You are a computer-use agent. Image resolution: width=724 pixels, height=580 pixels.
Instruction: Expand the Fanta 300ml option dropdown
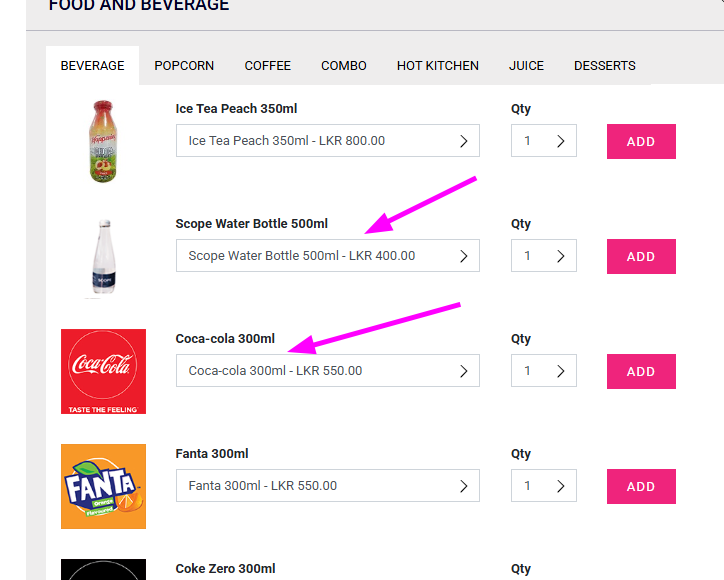coord(327,485)
